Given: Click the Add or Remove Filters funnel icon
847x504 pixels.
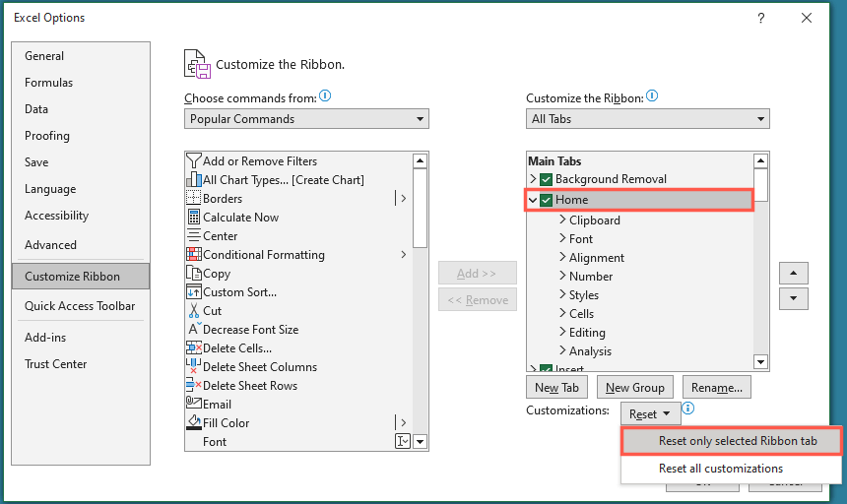Looking at the screenshot, I should click(x=194, y=160).
